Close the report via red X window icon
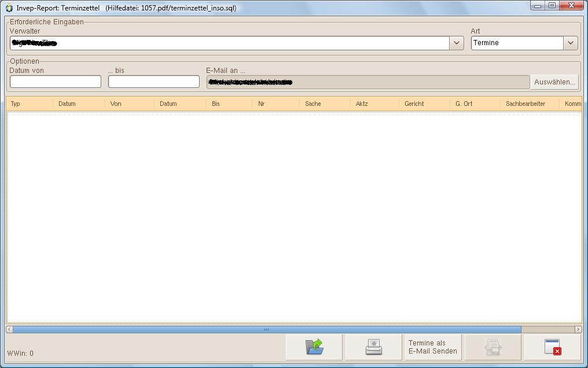Viewport: 588px width, 368px height. coord(552,347)
